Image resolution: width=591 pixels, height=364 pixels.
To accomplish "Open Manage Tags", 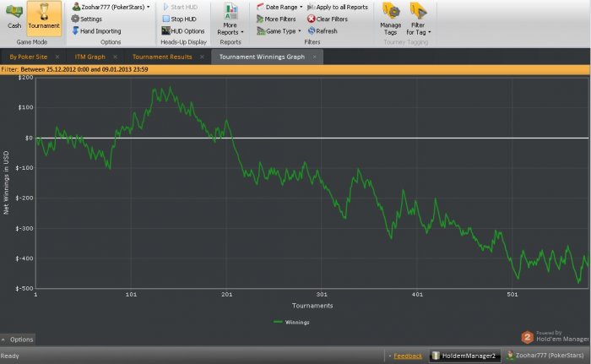I will pyautogui.click(x=390, y=19).
